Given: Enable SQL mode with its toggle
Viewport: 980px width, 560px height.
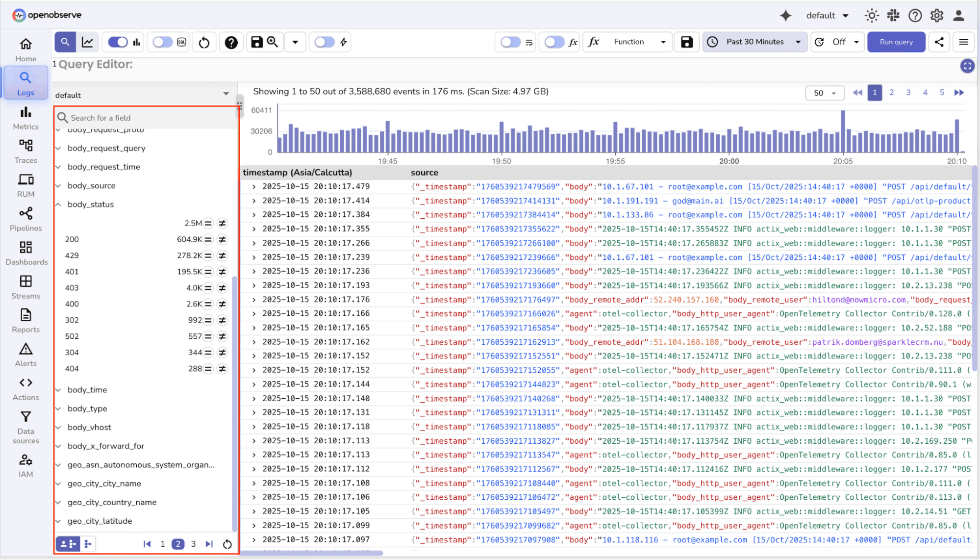Looking at the screenshot, I should 162,42.
